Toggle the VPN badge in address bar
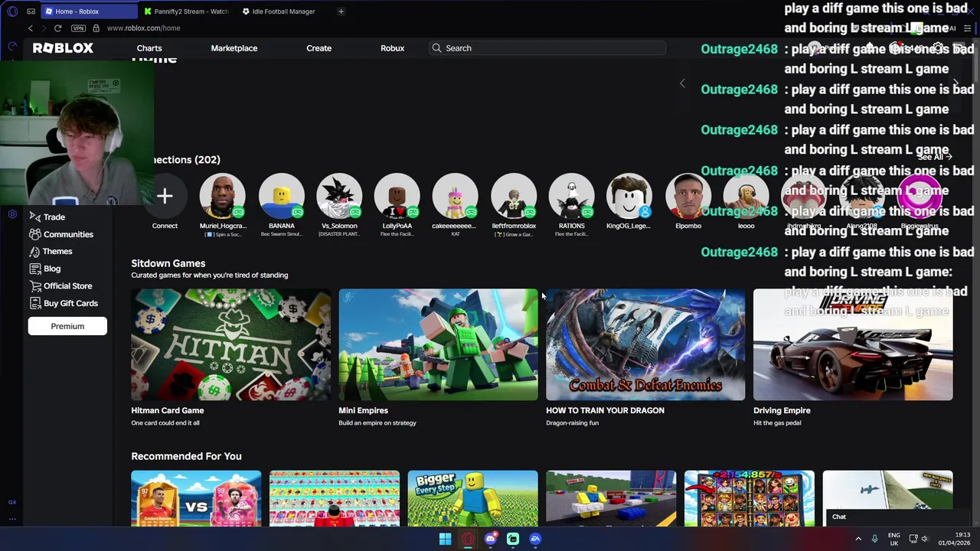This screenshot has width=980, height=551. (x=78, y=28)
